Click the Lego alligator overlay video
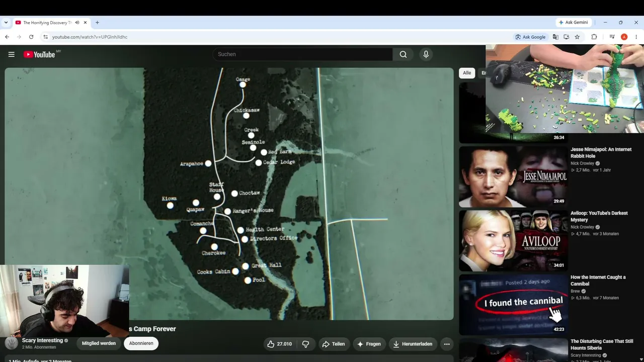644x362 pixels. [x=565, y=88]
